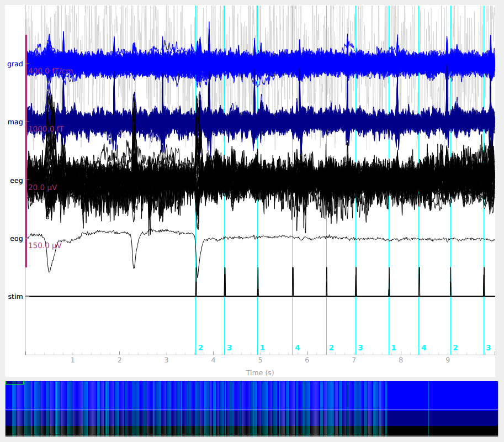Click the stim channel label
Viewport: 504px width, 442px height.
[x=15, y=297]
